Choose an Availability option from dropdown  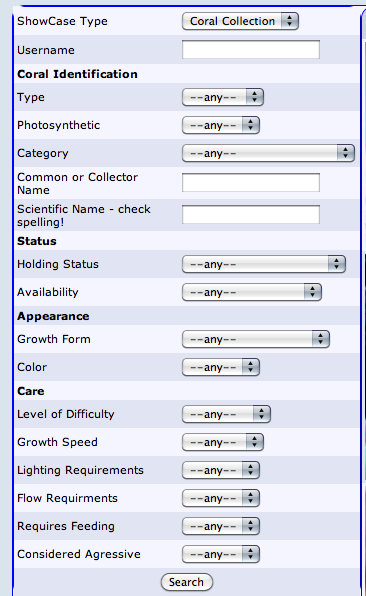point(252,292)
